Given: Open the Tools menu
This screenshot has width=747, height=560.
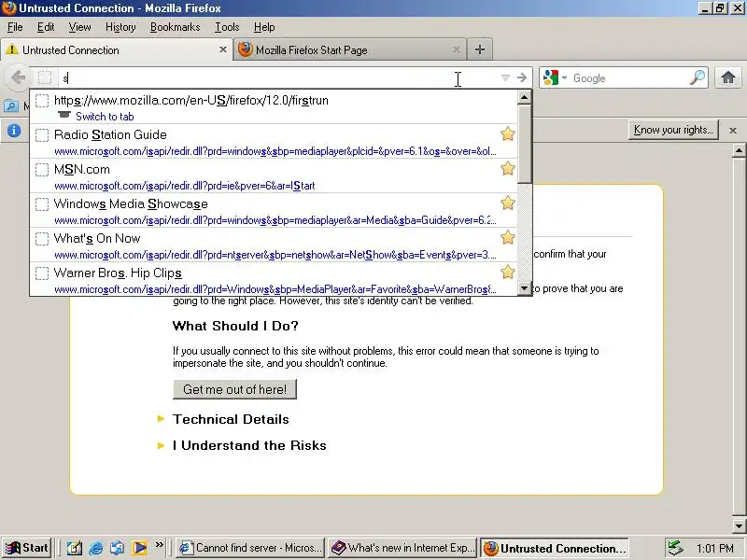Looking at the screenshot, I should pos(227,27).
